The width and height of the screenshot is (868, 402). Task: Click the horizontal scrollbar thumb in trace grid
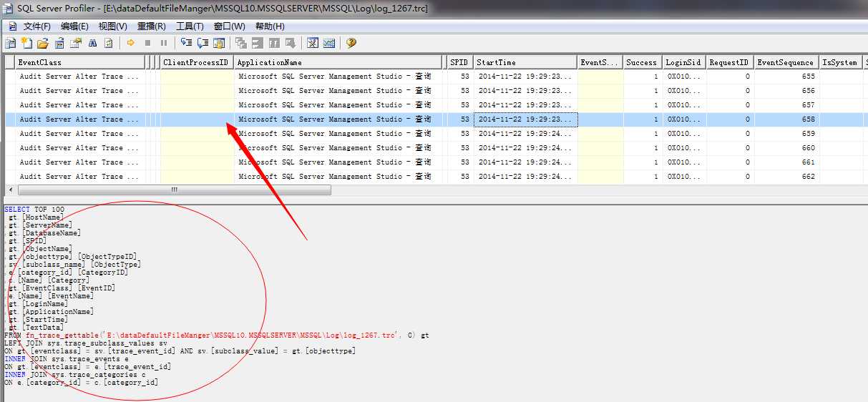(x=174, y=190)
